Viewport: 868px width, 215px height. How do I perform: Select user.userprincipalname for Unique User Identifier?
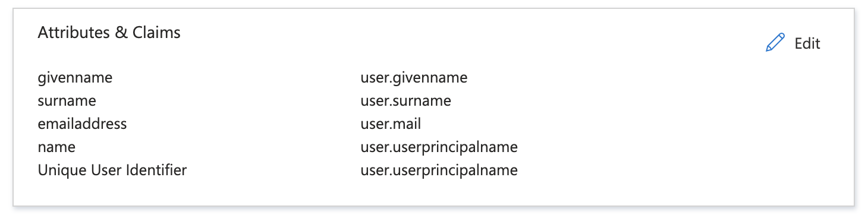[x=439, y=170]
